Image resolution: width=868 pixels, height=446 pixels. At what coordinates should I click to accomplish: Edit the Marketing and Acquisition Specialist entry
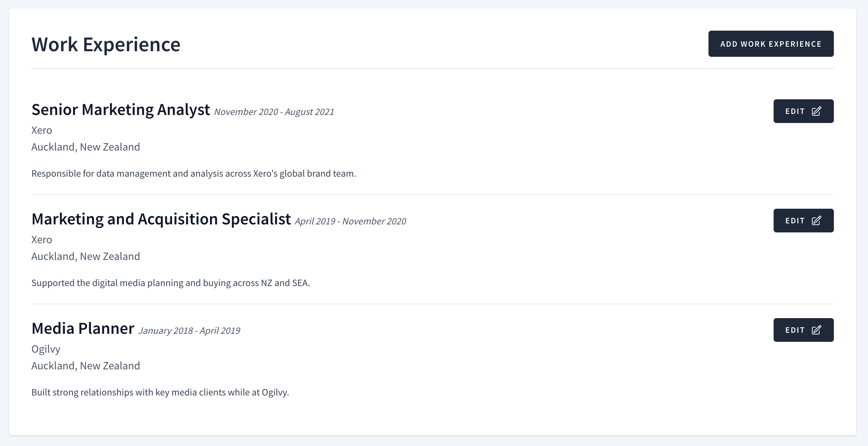pyautogui.click(x=804, y=221)
